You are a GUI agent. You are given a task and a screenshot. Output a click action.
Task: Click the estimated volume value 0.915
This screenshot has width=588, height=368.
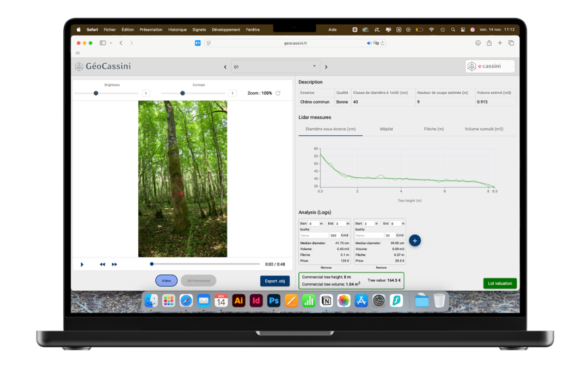point(482,102)
